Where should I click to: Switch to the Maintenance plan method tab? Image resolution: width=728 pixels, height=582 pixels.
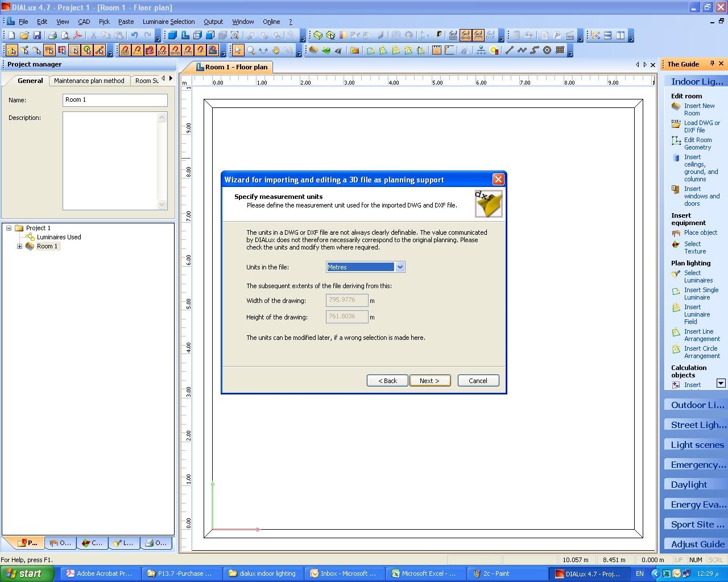pyautogui.click(x=89, y=80)
